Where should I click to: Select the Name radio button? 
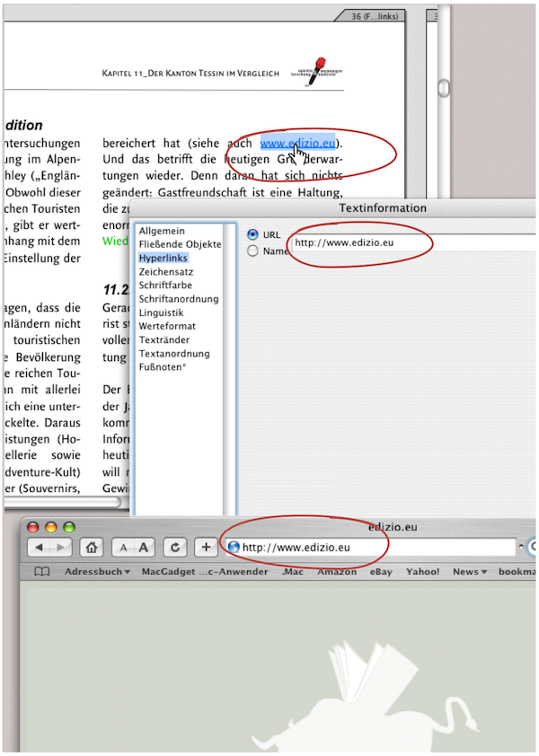[252, 251]
